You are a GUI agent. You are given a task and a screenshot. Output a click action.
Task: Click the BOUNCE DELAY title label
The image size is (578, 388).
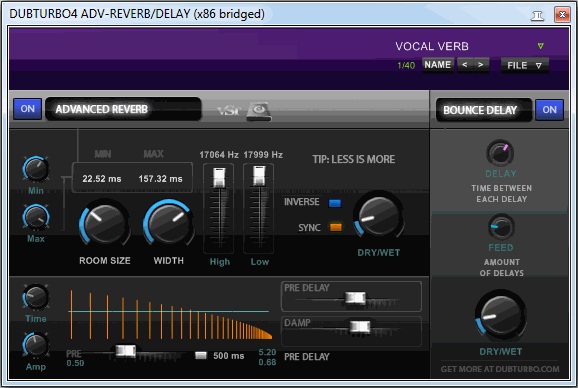[x=480, y=110]
